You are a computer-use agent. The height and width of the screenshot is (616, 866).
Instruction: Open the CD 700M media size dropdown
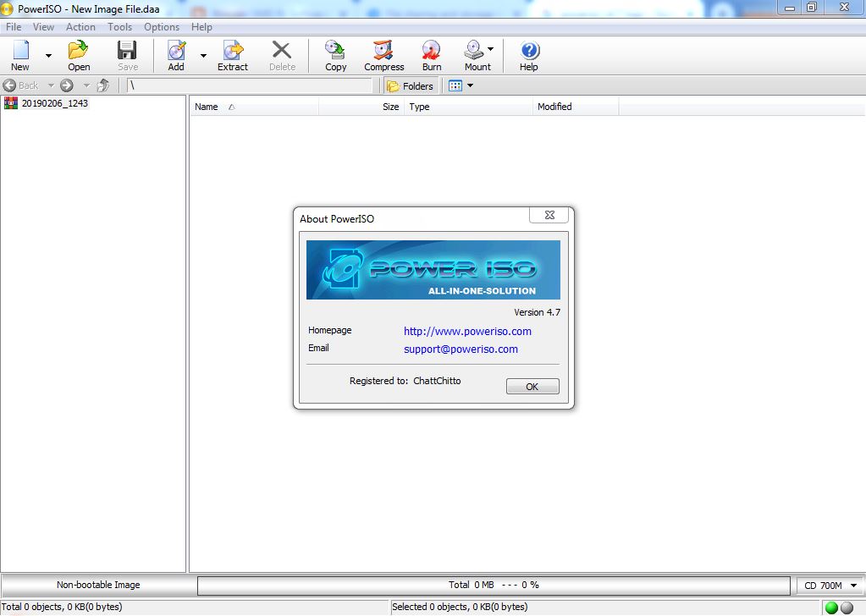[830, 585]
